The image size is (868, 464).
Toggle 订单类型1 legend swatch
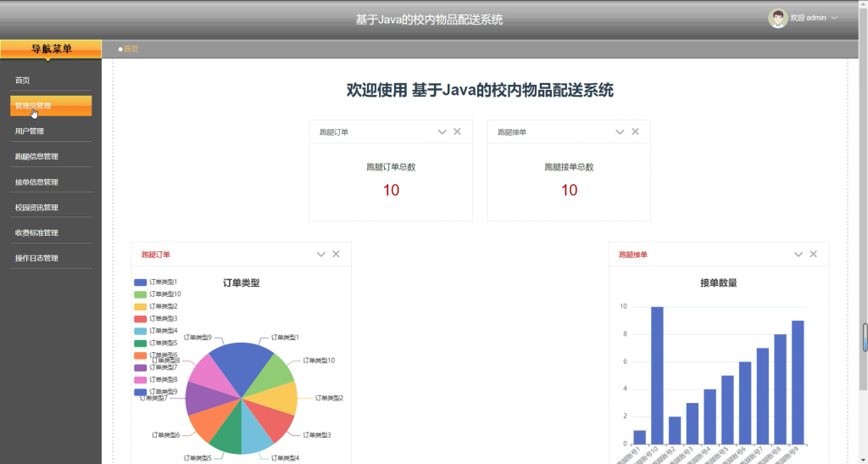point(140,282)
